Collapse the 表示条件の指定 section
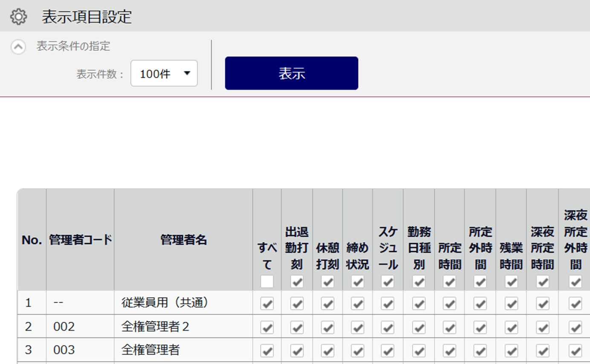Image resolution: width=590 pixels, height=364 pixels. pyautogui.click(x=18, y=46)
